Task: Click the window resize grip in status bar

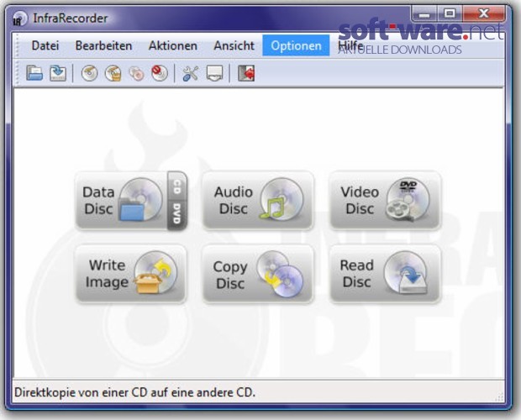Action: click(499, 396)
